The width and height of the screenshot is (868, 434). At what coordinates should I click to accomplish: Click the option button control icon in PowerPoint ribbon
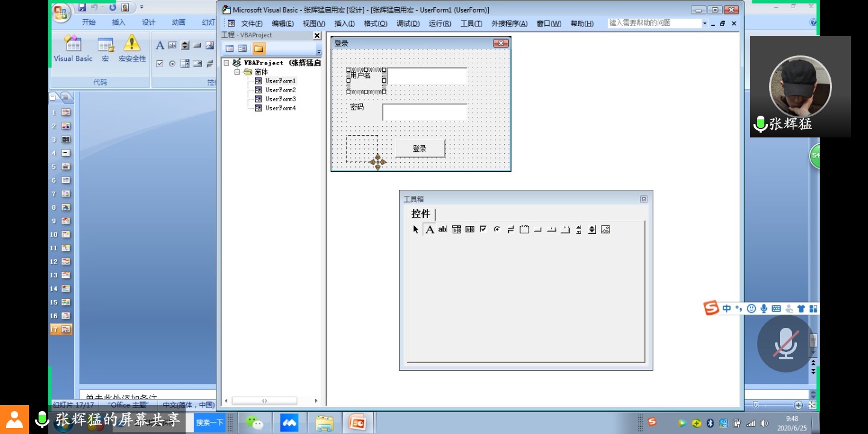[x=172, y=63]
